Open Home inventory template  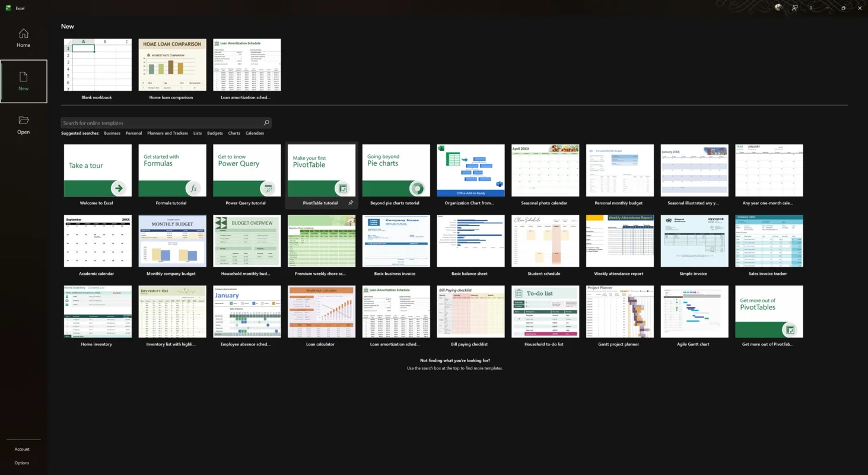97,317
